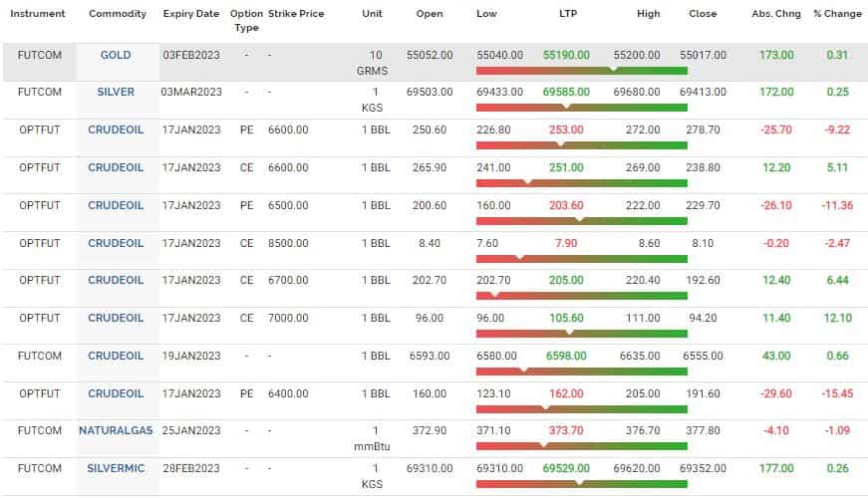Sort by the Close column header
868x498 pixels.
click(703, 13)
